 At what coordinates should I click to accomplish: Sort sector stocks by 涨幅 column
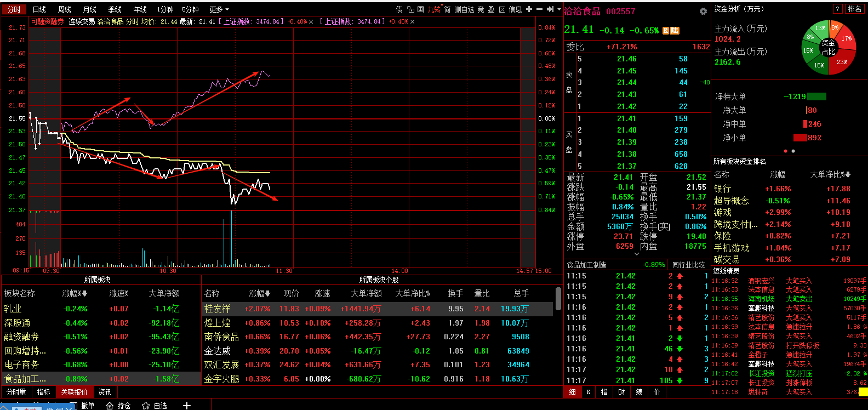tap(260, 294)
